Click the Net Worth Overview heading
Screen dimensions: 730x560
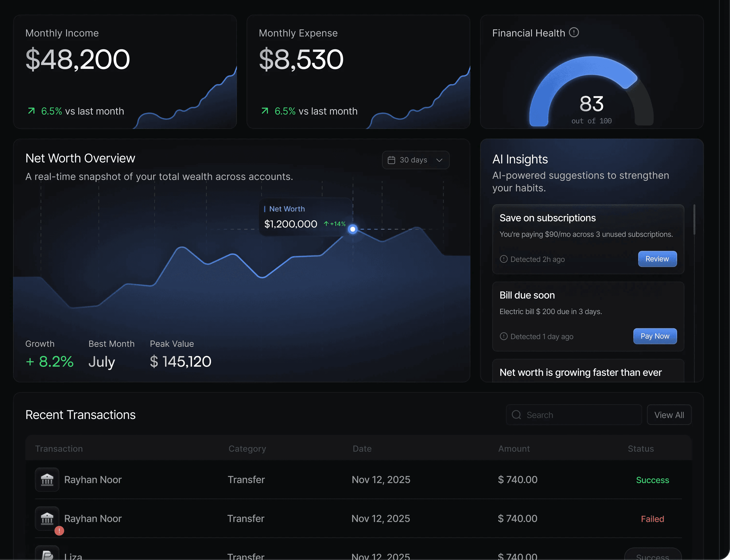tap(80, 158)
